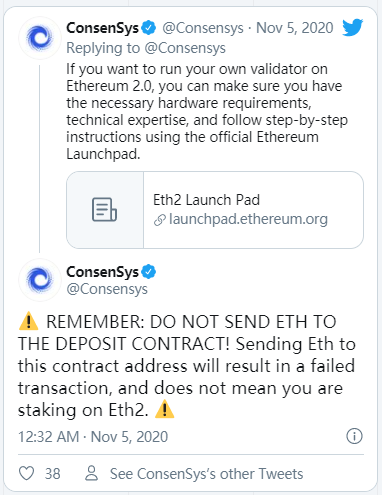Click the ConsenSys avatar in main tweet

[40, 280]
